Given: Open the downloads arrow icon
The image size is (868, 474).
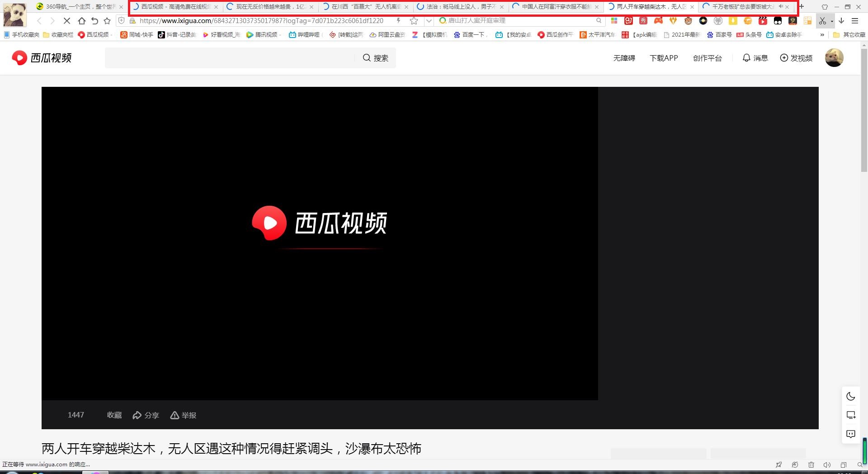Looking at the screenshot, I should (841, 21).
